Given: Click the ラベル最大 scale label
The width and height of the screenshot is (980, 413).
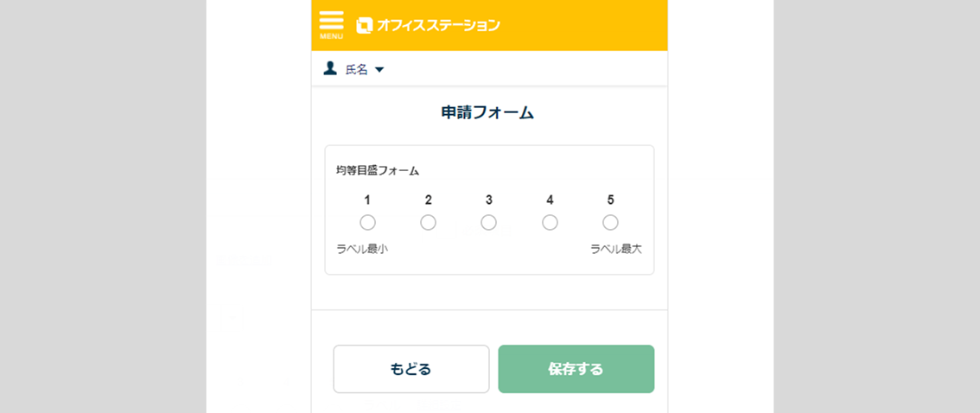Looking at the screenshot, I should click(616, 249).
